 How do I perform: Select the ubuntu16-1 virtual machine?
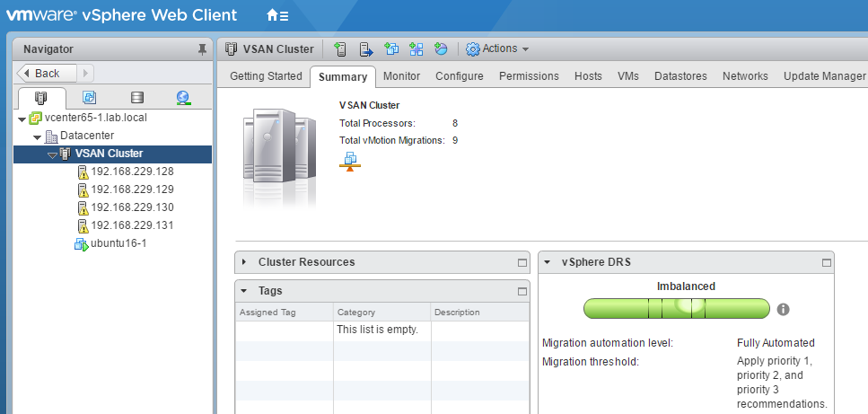[x=118, y=243]
